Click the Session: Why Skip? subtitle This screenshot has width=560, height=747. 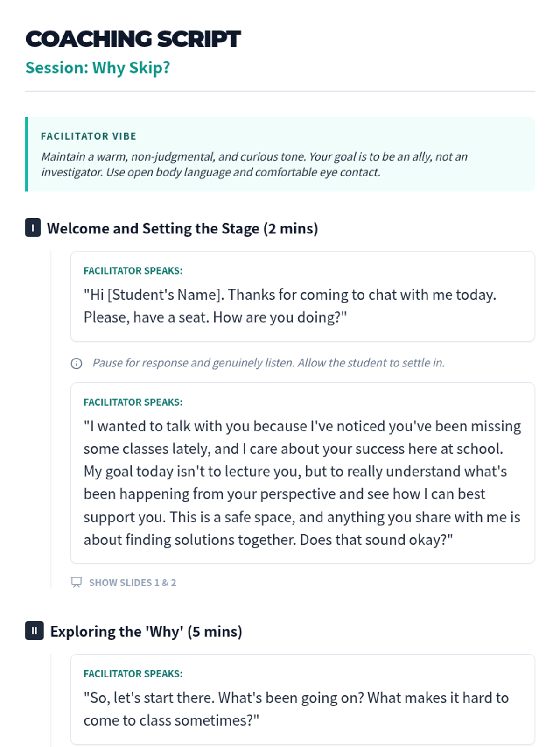[x=98, y=68]
